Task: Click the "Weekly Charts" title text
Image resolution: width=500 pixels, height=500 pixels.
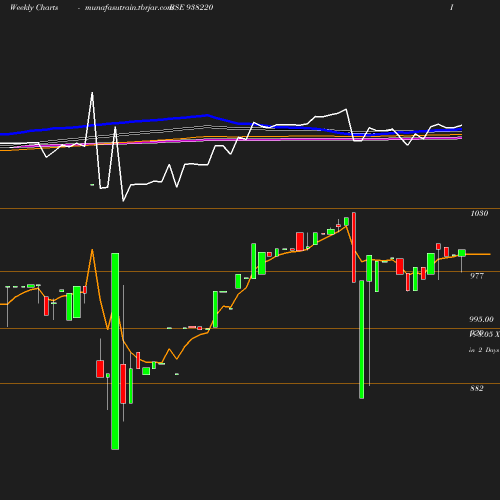Action: [34, 7]
